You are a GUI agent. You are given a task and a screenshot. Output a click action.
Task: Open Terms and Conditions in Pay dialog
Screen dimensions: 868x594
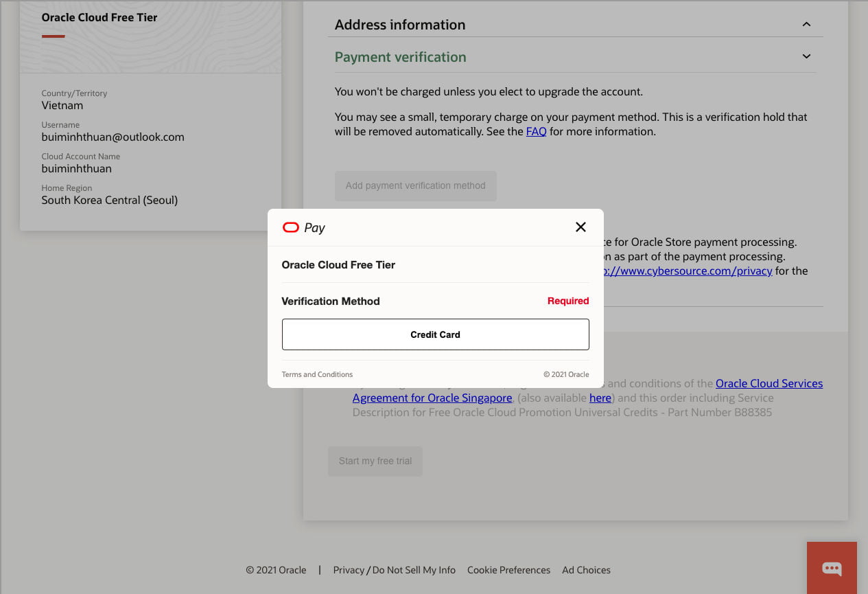coord(317,374)
